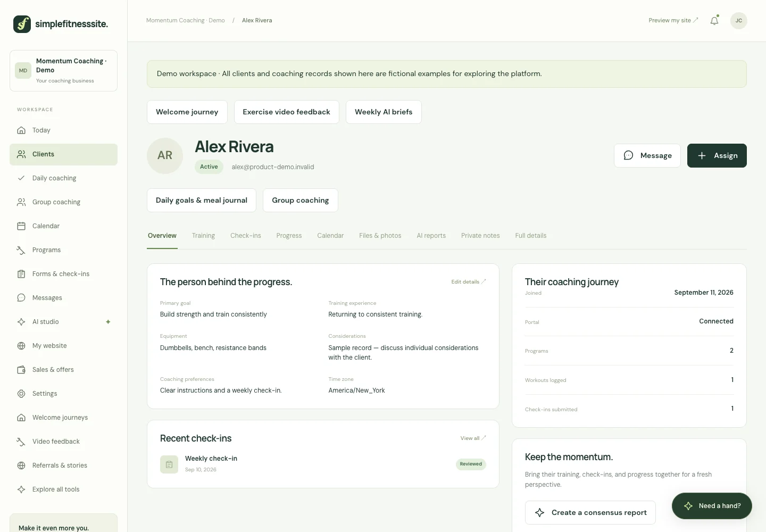This screenshot has width=766, height=532.
Task: Open the notifications bell
Action: click(x=714, y=21)
